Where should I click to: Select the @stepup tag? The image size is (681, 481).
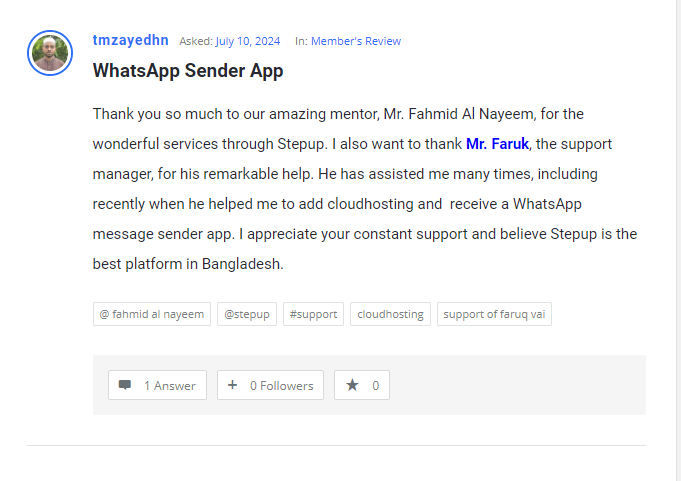point(247,314)
